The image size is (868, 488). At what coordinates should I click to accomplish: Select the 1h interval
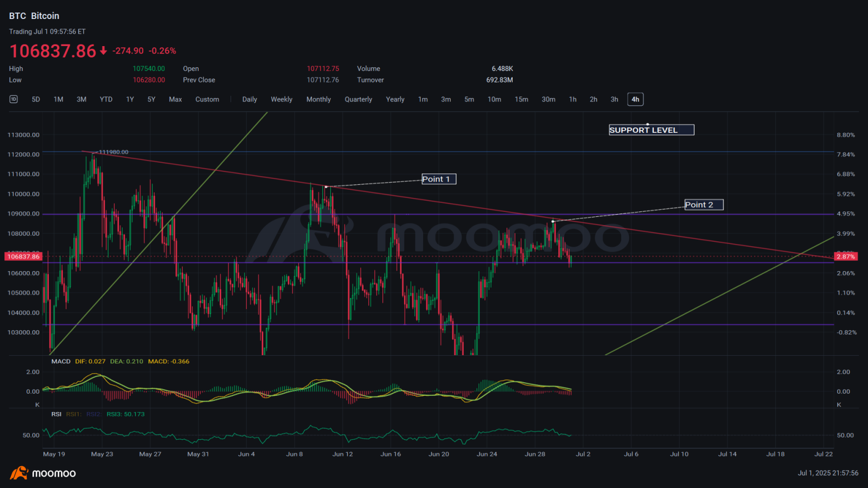click(572, 99)
